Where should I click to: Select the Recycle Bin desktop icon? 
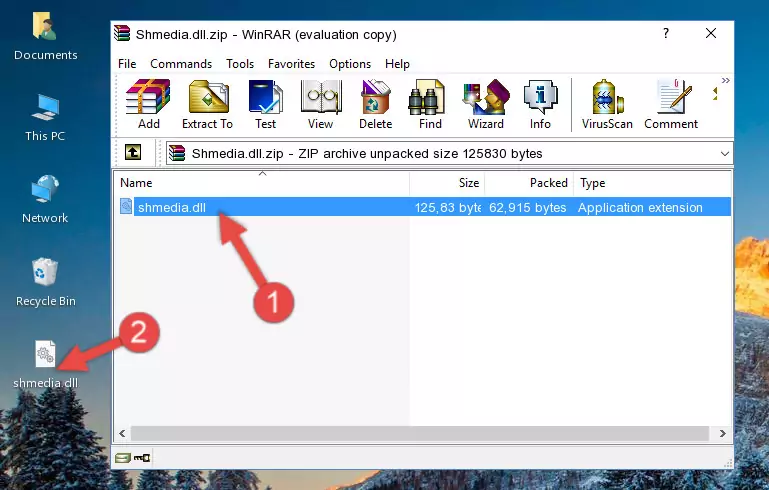(x=46, y=283)
